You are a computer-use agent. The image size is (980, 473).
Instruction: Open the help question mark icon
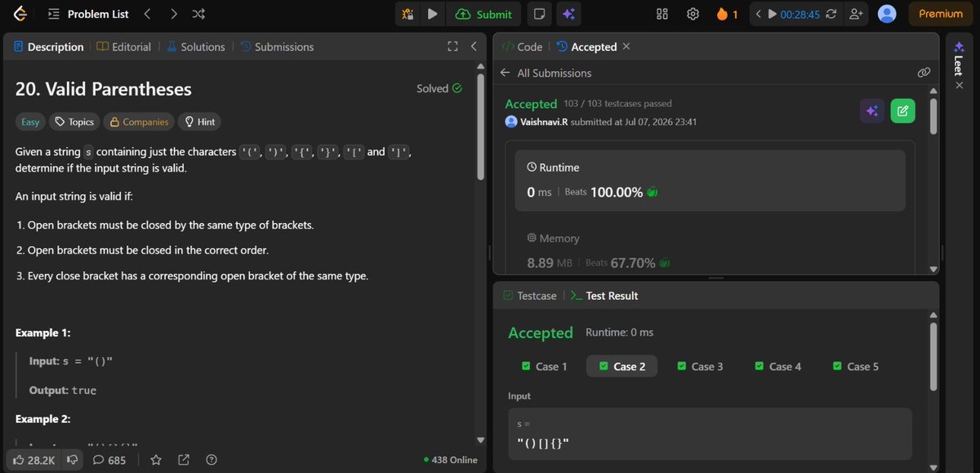212,460
